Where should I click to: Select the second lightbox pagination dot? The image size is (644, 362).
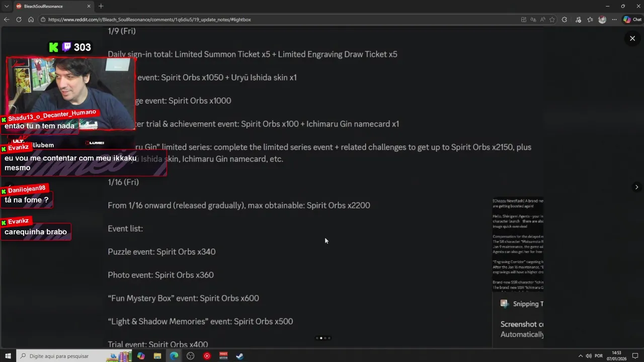321,338
